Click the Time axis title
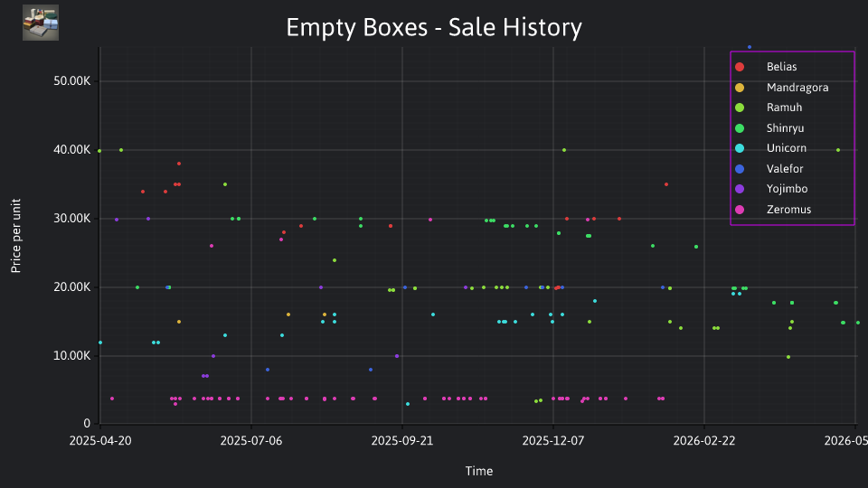The height and width of the screenshot is (488, 868). click(479, 471)
